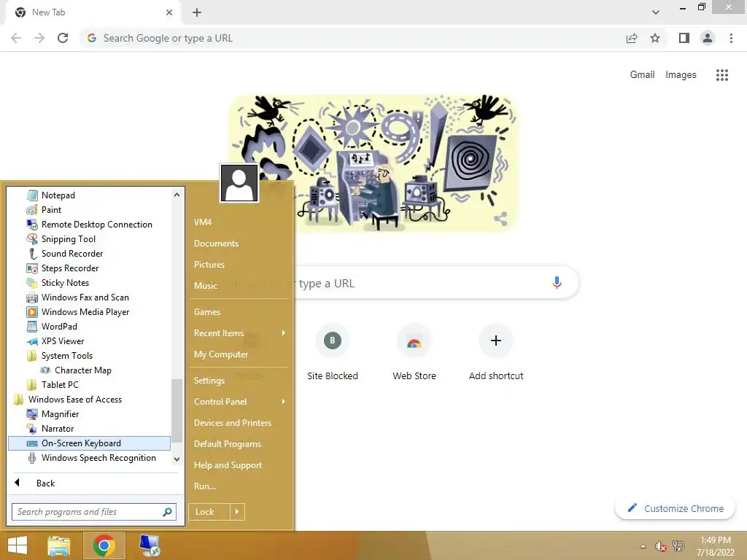The height and width of the screenshot is (560, 747).
Task: Start Narrator
Action: (x=58, y=429)
